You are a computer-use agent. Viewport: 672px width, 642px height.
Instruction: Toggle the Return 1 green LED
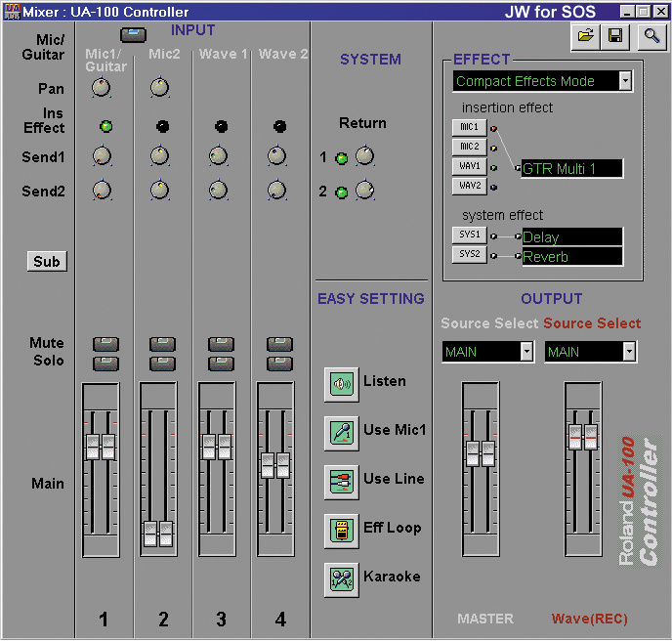tap(341, 158)
